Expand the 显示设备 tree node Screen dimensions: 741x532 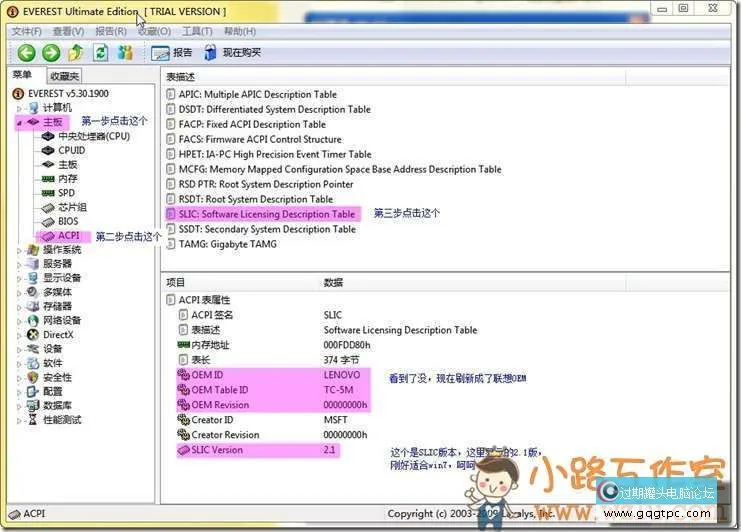pyautogui.click(x=19, y=279)
